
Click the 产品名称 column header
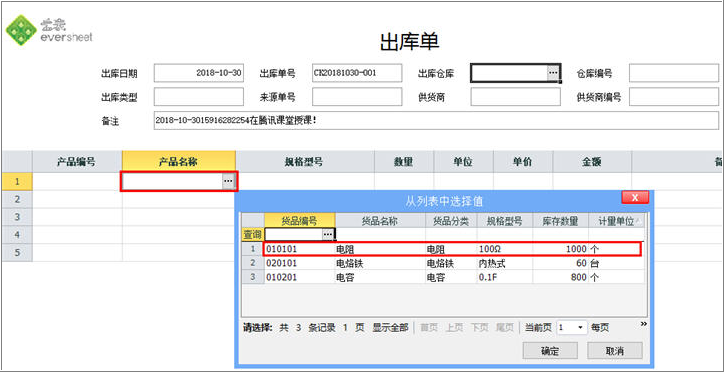click(179, 162)
